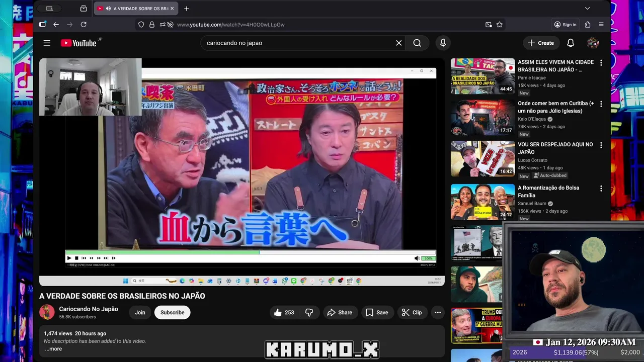Screen dimensions: 644x362
Task: Open Firefox View from the tab bar
Action: 84,9
